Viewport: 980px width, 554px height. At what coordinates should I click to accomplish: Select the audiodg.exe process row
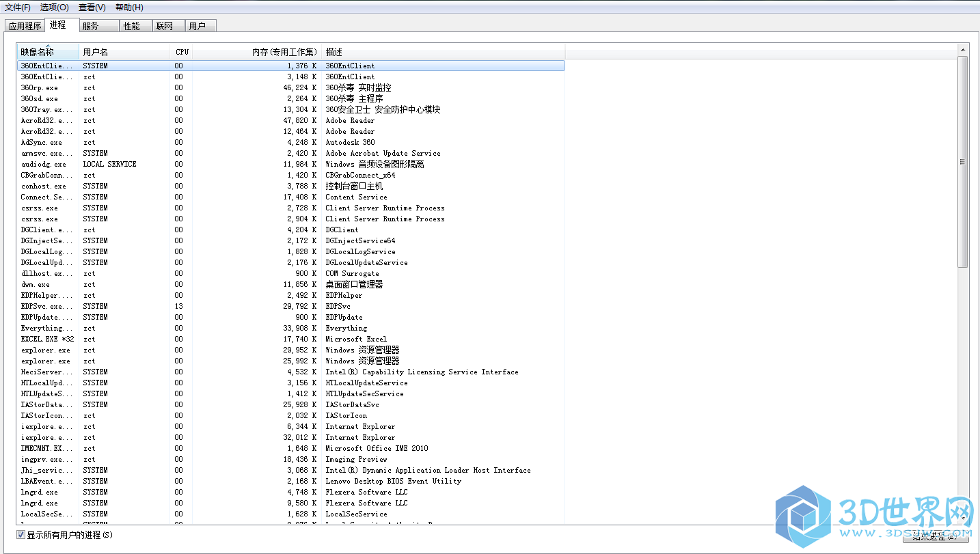291,164
